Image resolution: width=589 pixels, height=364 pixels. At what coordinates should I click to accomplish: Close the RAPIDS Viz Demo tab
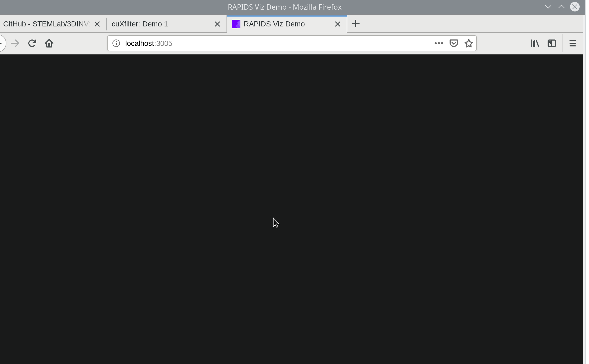click(338, 24)
